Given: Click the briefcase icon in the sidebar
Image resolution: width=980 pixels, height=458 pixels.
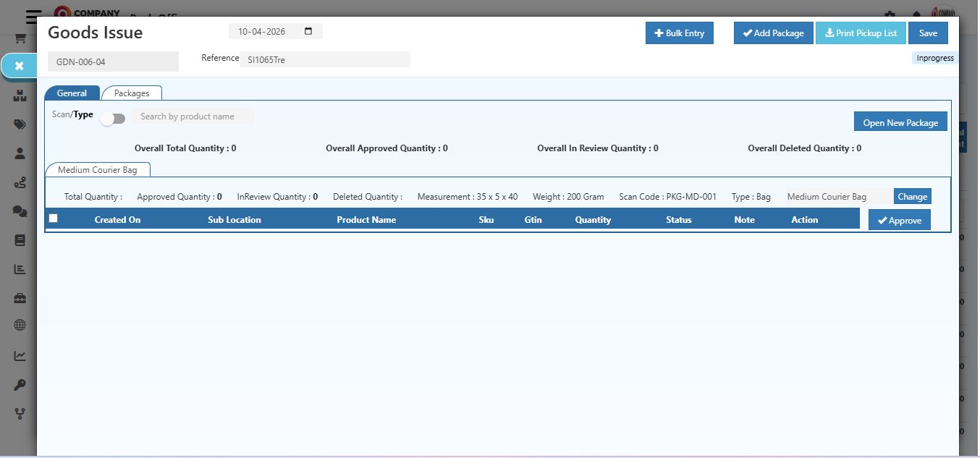Looking at the screenshot, I should click(20, 298).
